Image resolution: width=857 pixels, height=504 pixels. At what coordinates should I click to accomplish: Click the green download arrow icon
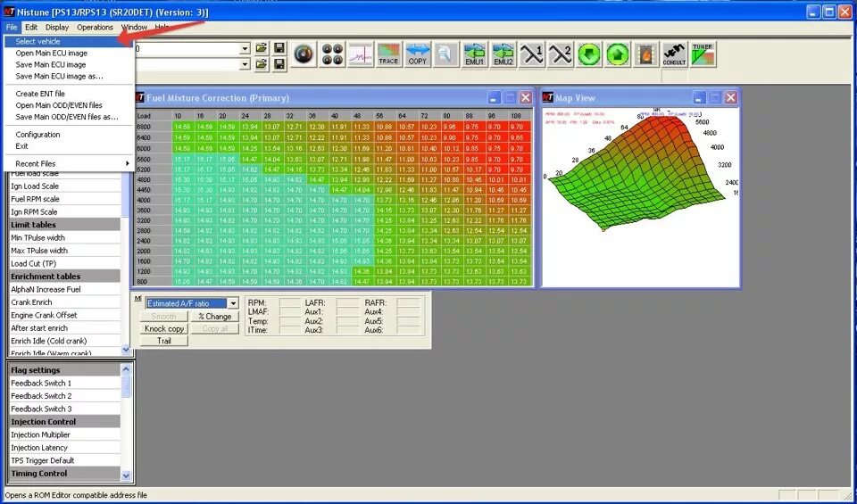click(x=589, y=54)
